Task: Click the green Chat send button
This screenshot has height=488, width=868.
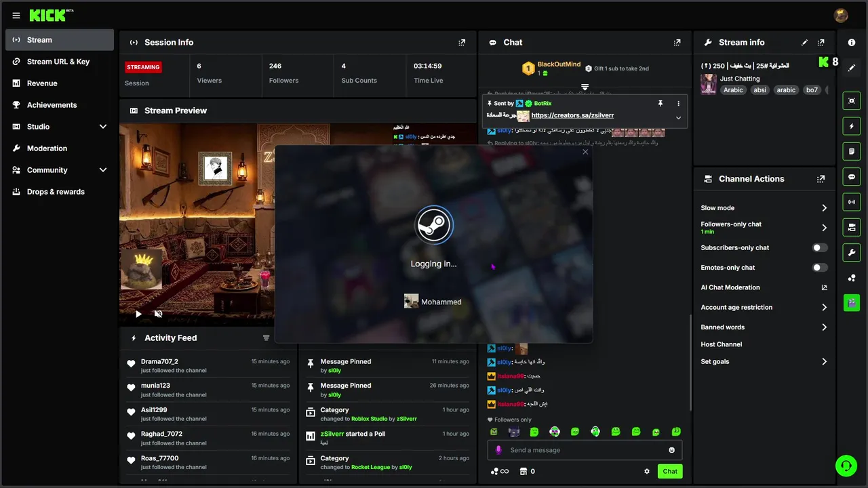Action: 670,471
